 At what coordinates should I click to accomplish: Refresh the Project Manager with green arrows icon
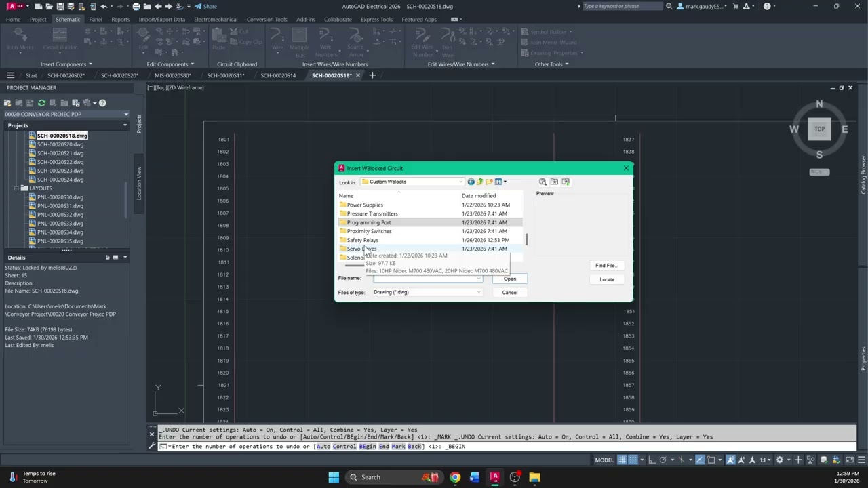pyautogui.click(x=41, y=103)
